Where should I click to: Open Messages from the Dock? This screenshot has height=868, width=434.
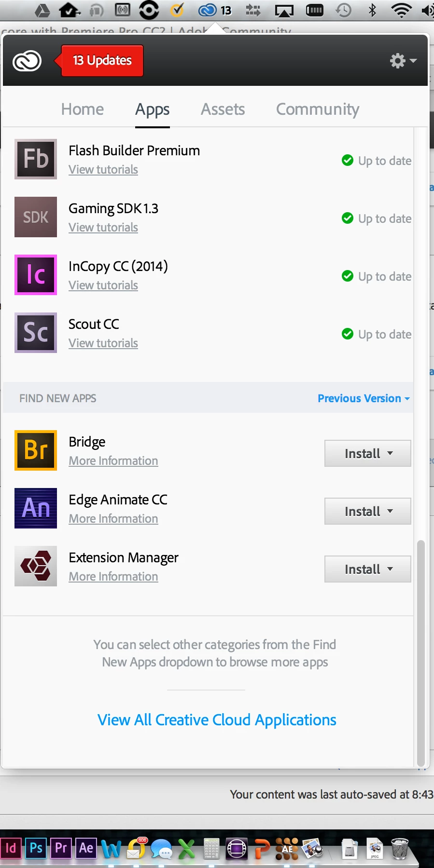point(161,849)
